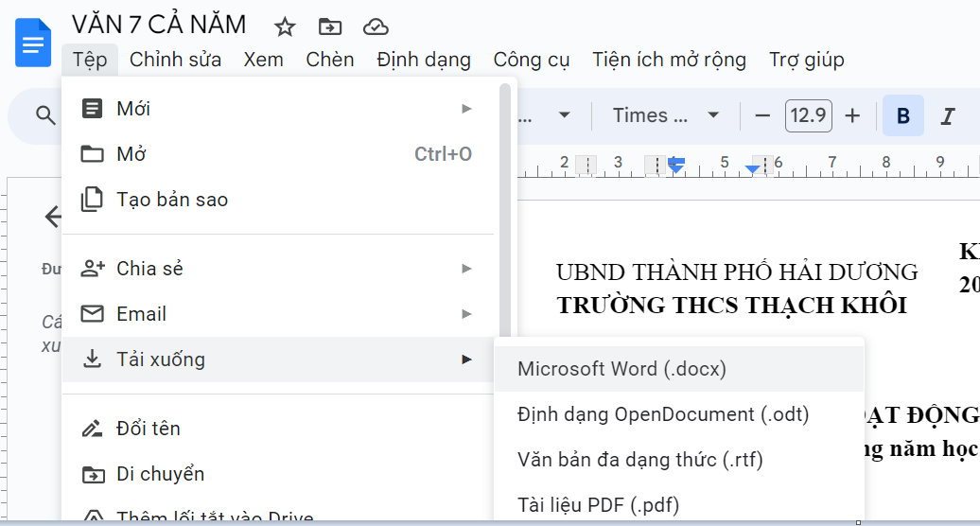
Task: Click the File menu vertical scrollbar
Action: tap(505, 213)
